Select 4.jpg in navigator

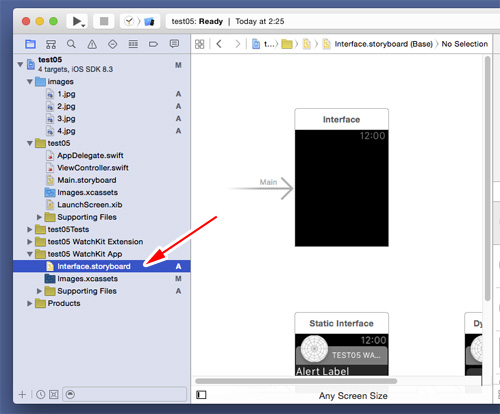(66, 131)
